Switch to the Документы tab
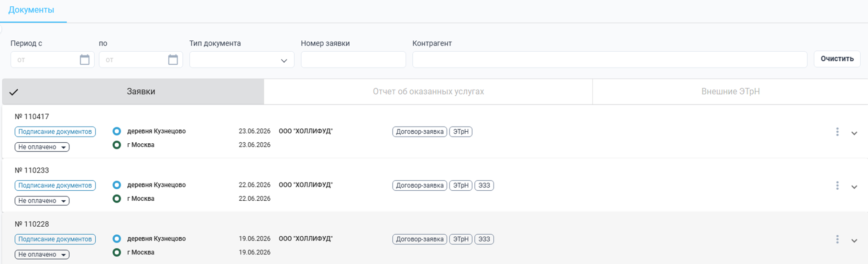 (32, 10)
